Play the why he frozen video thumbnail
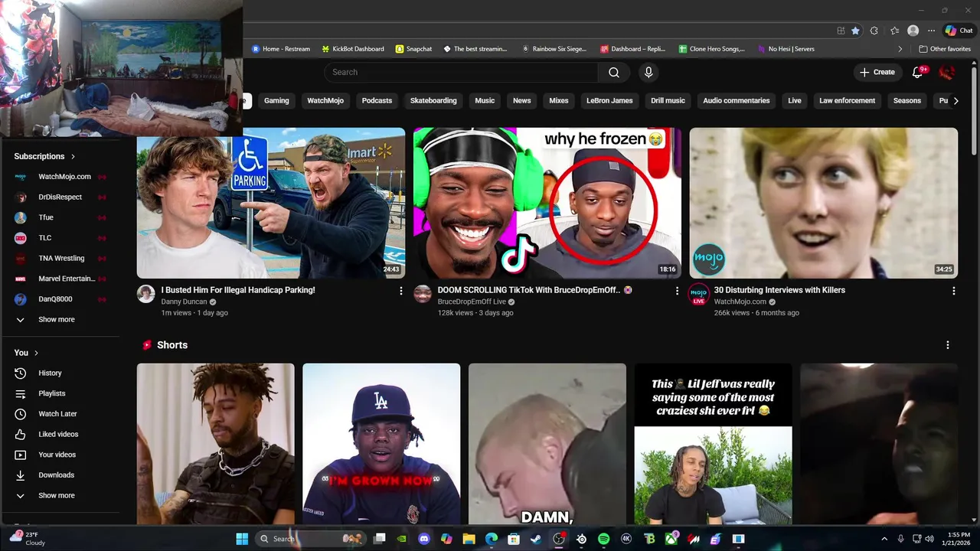Image resolution: width=980 pixels, height=551 pixels. [x=547, y=203]
